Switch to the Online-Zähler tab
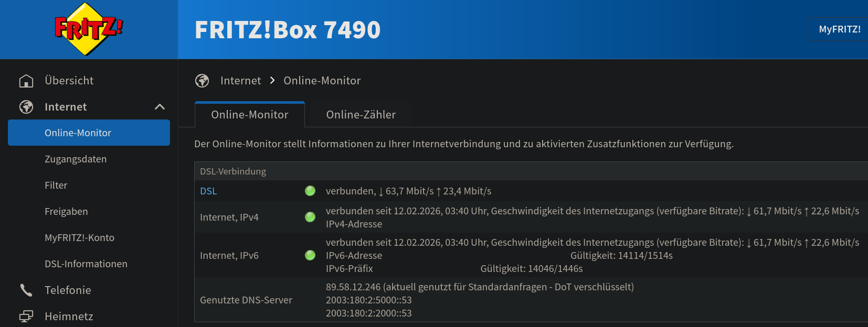Image resolution: width=868 pixels, height=327 pixels. 361,115
